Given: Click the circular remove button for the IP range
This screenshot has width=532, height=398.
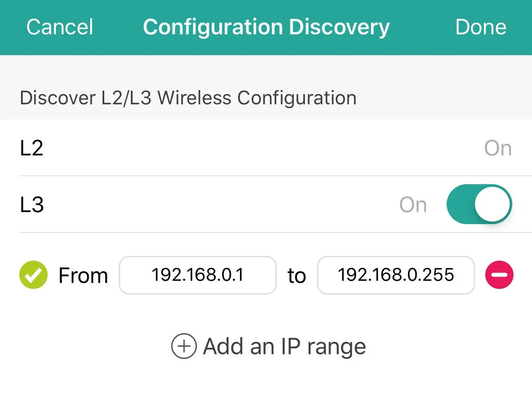Looking at the screenshot, I should (x=499, y=275).
